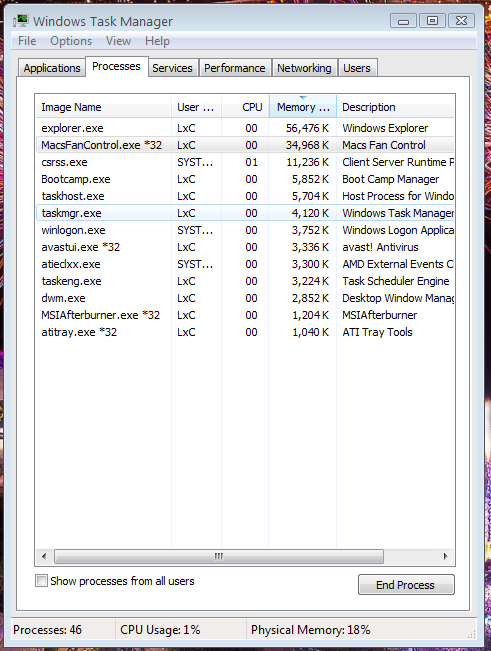The height and width of the screenshot is (651, 491).
Task: Click the 34,968 K memory value
Action: point(307,145)
